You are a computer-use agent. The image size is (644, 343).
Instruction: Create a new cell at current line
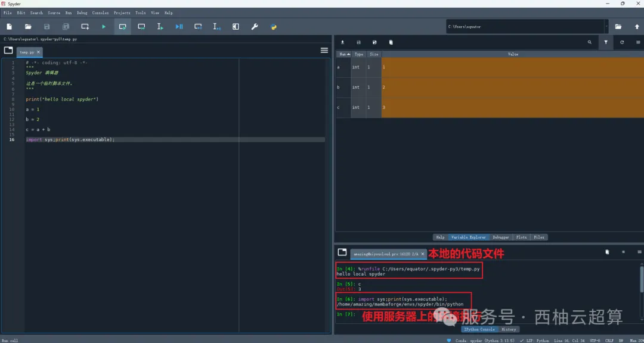point(85,27)
